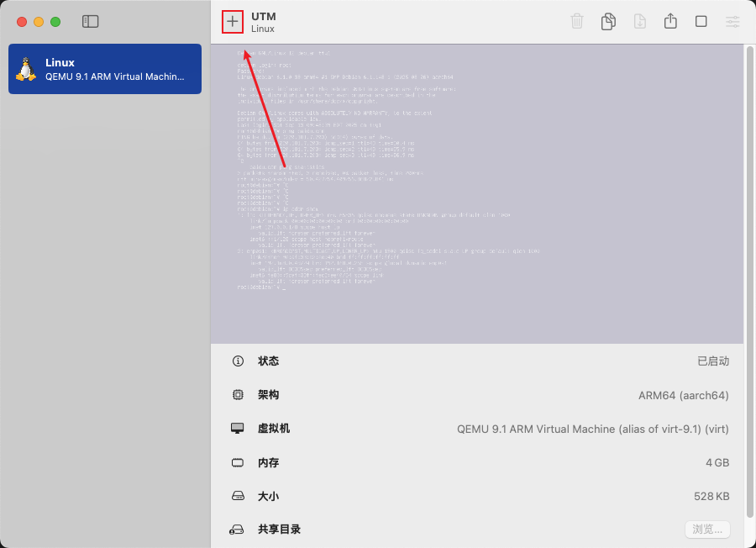Image resolution: width=756 pixels, height=548 pixels.
Task: Toggle the sidebar visibility icon
Action: click(x=90, y=21)
